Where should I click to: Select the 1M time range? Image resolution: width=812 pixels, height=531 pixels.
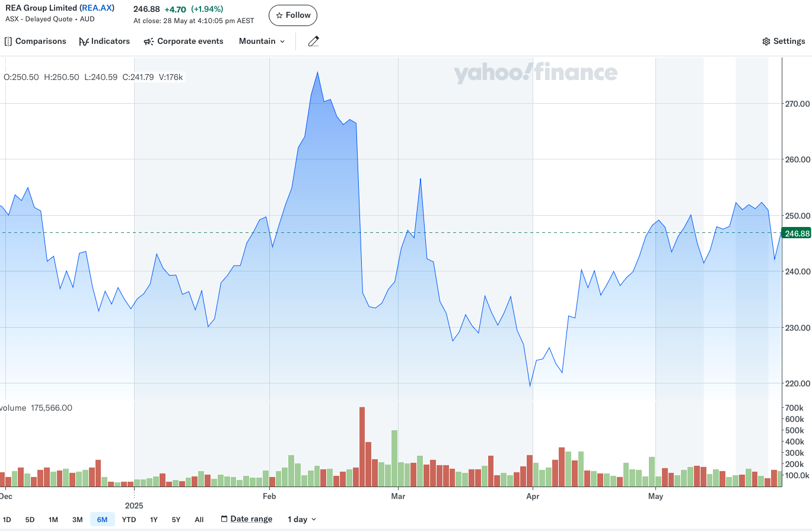tap(53, 520)
